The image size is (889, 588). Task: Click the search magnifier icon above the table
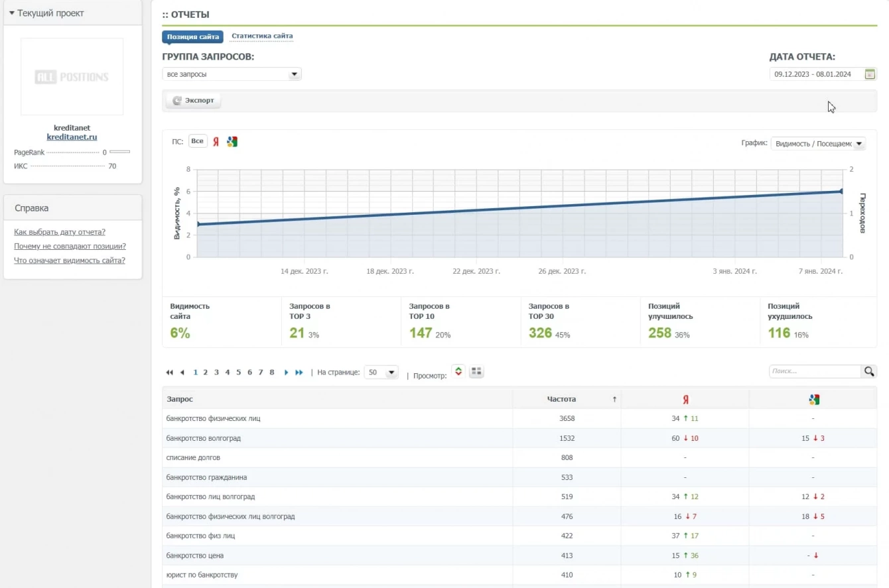point(868,372)
